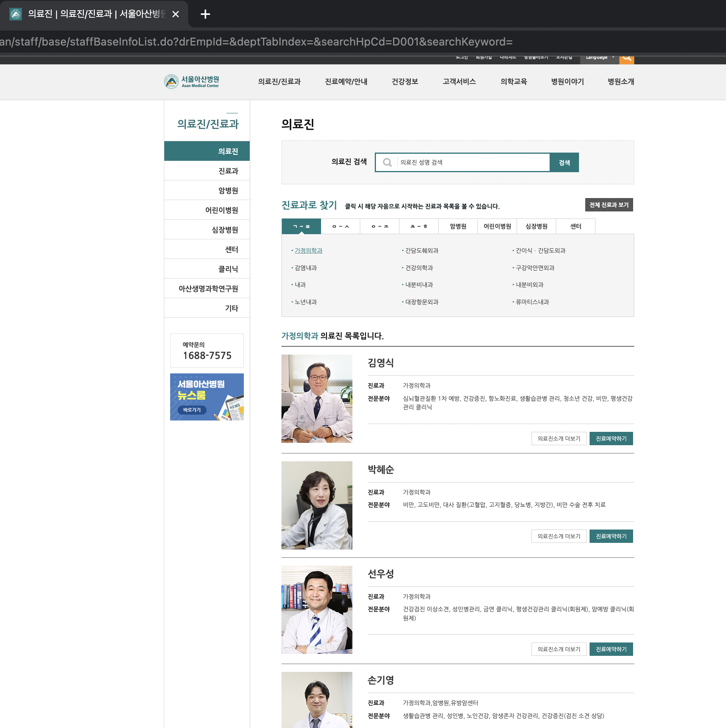Close the current browser tab
The height and width of the screenshot is (728, 726).
click(x=176, y=15)
